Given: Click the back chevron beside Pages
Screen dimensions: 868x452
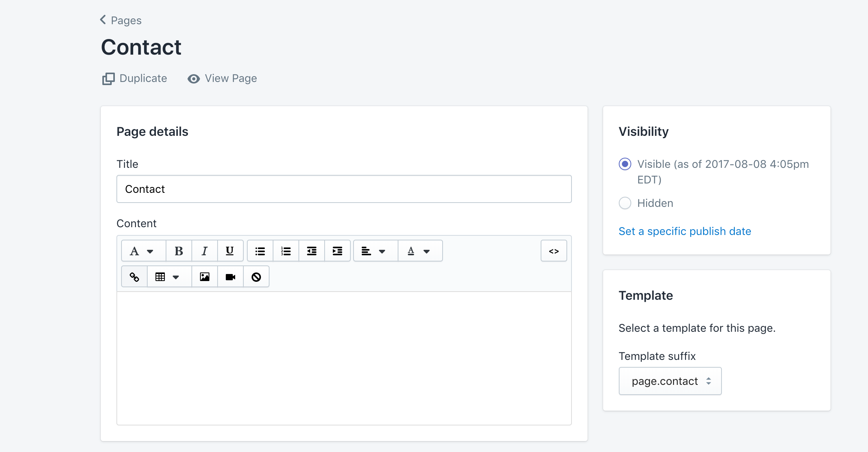Looking at the screenshot, I should pyautogui.click(x=103, y=20).
